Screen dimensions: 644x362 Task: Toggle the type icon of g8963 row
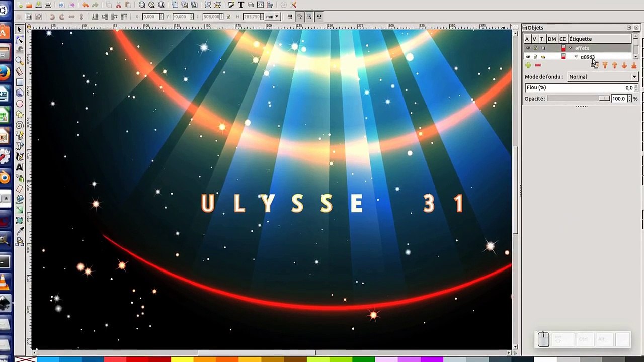(x=543, y=57)
